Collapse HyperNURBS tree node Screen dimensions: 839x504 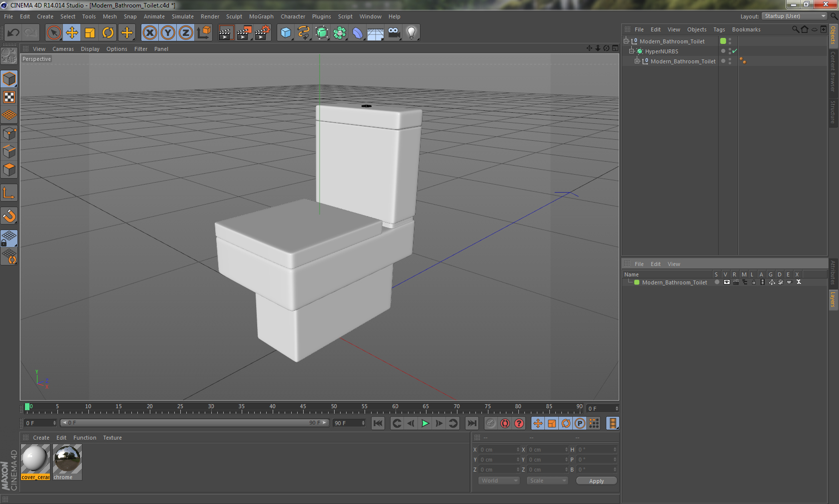coord(631,51)
